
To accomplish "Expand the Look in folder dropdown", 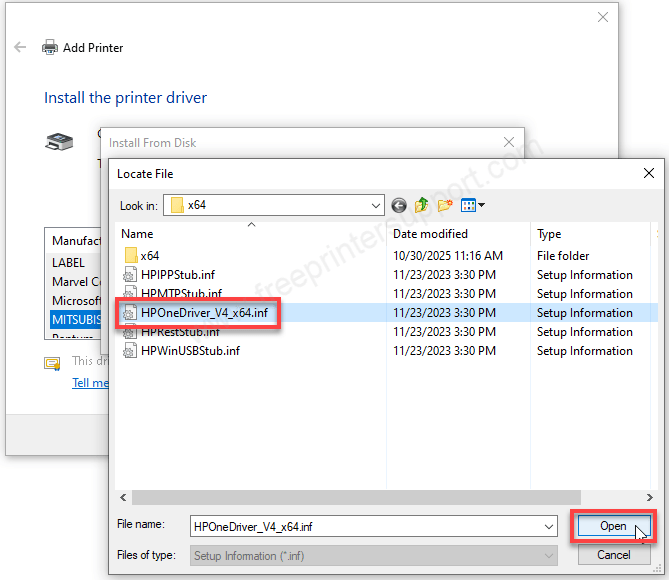I will 376,205.
